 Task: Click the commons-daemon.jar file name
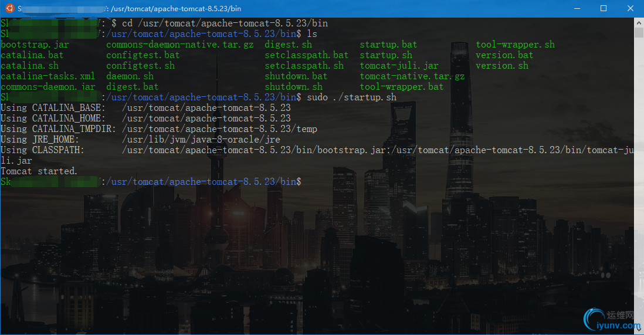48,87
